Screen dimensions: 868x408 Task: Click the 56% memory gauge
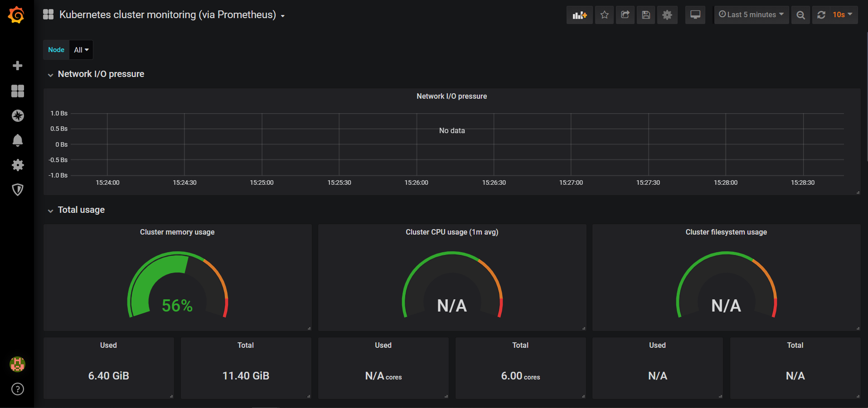coord(177,285)
